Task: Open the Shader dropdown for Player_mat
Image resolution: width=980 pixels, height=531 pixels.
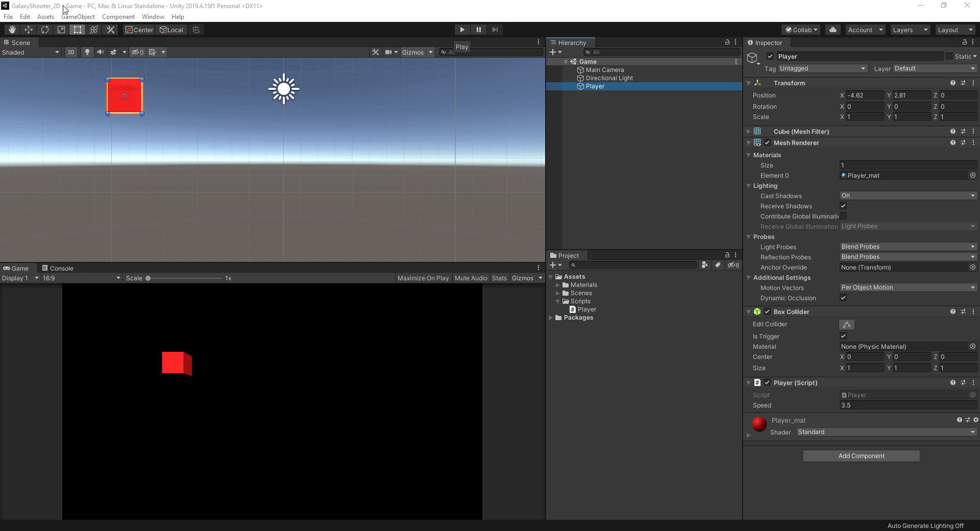Action: tap(886, 432)
